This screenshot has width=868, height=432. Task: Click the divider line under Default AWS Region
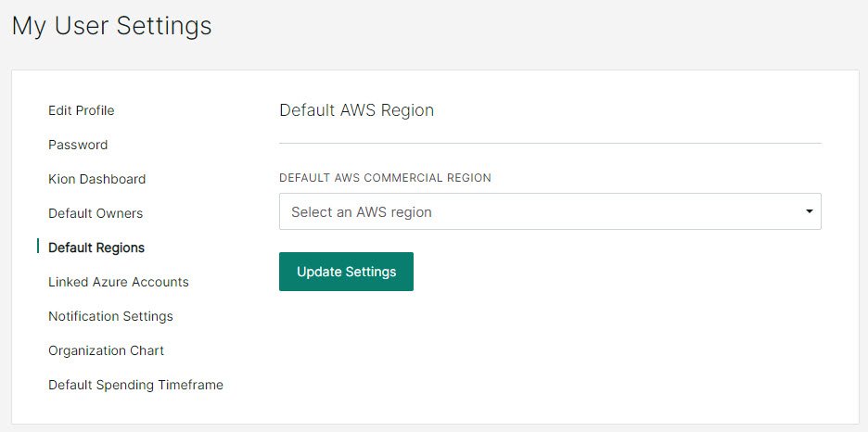pyautogui.click(x=550, y=144)
